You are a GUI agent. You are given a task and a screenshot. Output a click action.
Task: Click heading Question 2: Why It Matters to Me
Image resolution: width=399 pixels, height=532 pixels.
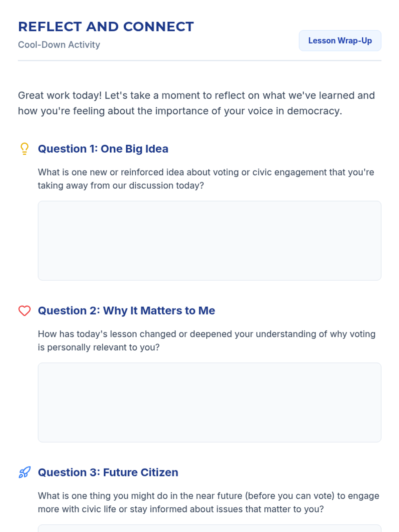[x=126, y=311]
